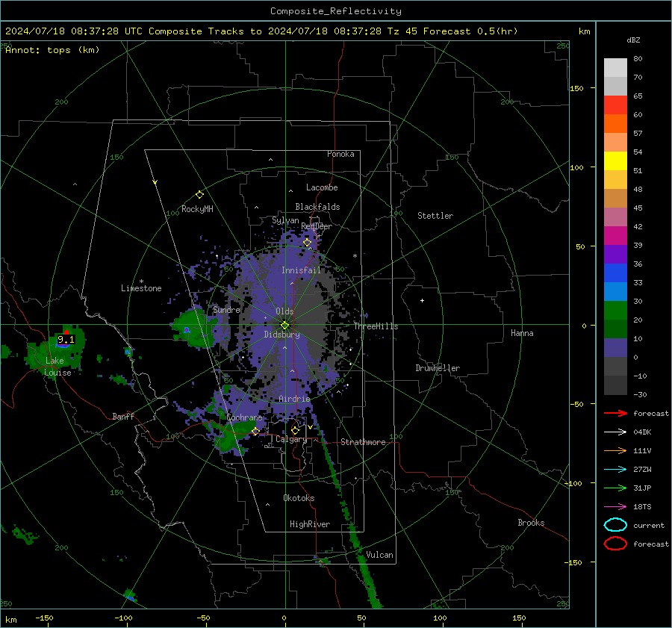672x628 pixels.
Task: Click the yellow diamond marker above Calgary
Action: pyautogui.click(x=295, y=430)
